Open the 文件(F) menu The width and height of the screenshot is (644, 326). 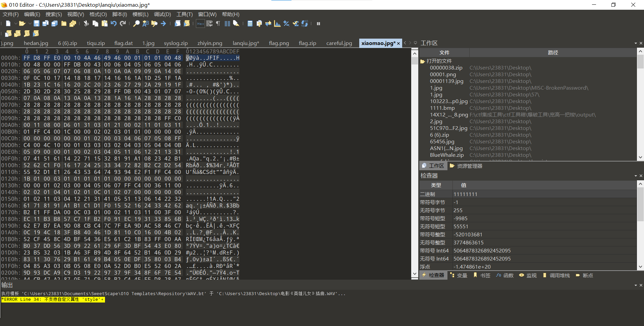(11, 14)
